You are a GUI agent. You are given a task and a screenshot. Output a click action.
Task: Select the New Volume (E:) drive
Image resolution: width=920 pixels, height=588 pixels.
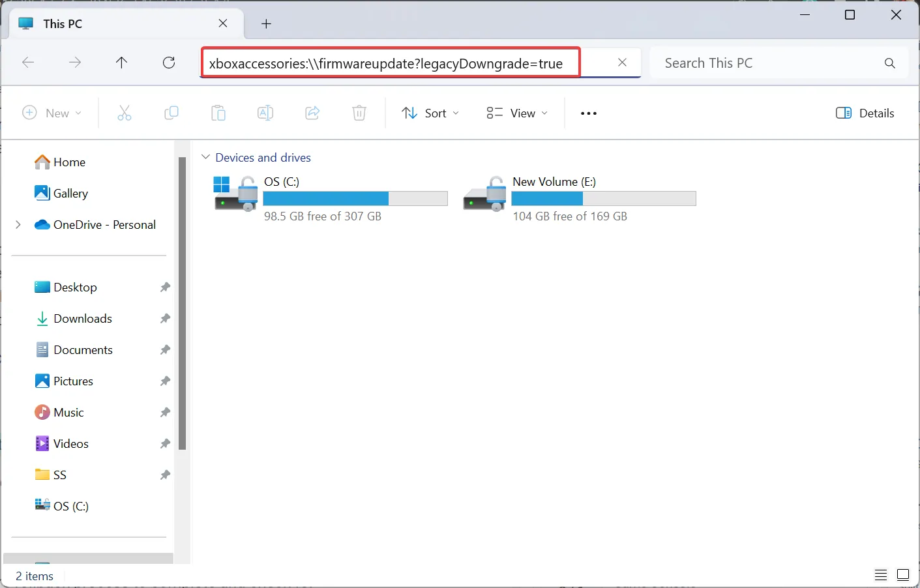(580, 199)
